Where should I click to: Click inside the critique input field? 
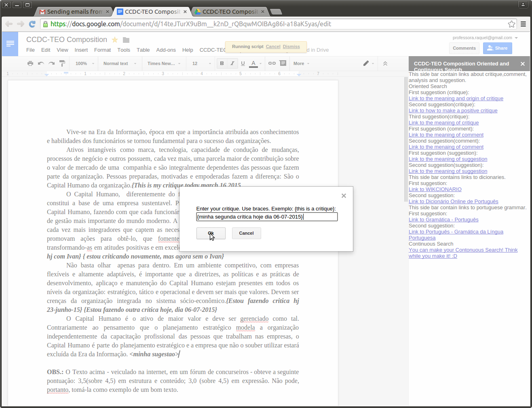[x=267, y=217]
